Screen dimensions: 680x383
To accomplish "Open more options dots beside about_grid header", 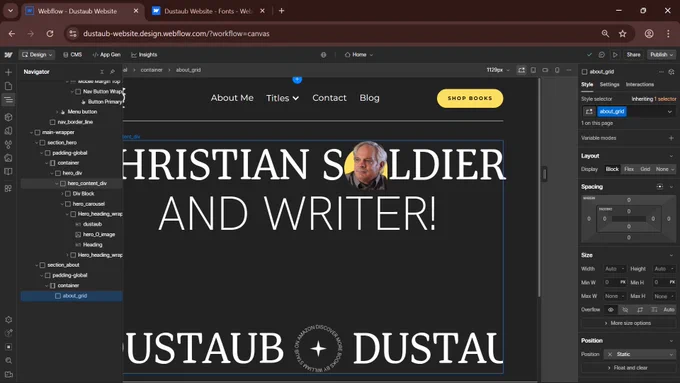I will (x=661, y=72).
